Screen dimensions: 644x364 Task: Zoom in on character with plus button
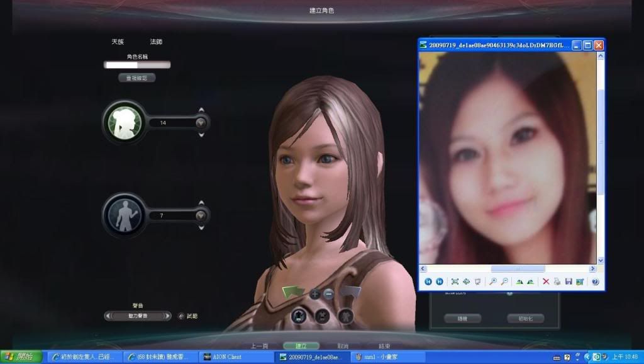pyautogui.click(x=314, y=293)
